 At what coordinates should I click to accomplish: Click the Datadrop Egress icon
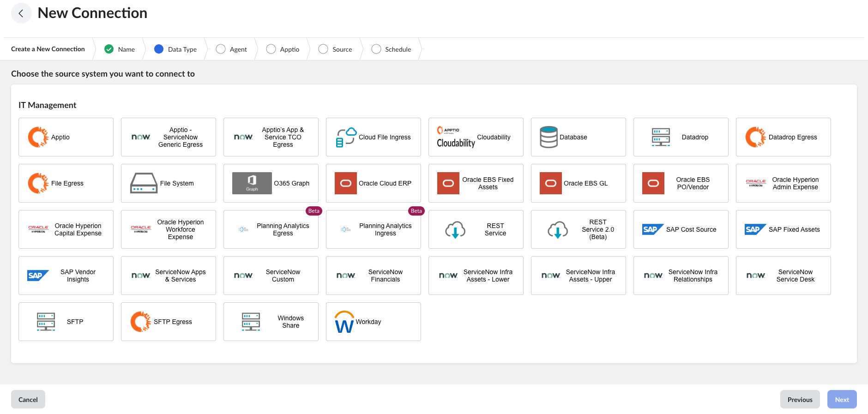[x=756, y=137]
